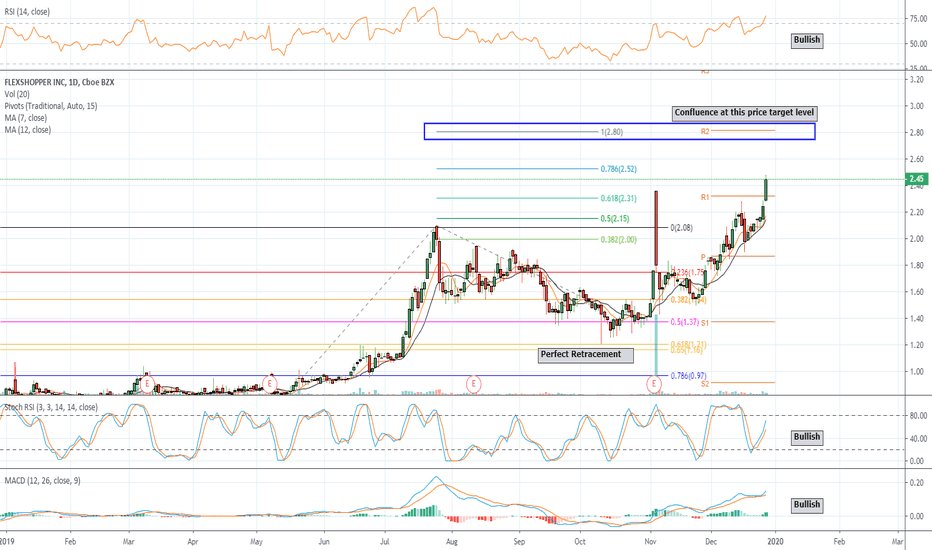Select the RSI (14, close) indicator legend
Screen dimensions: 932x550
(x=27, y=12)
